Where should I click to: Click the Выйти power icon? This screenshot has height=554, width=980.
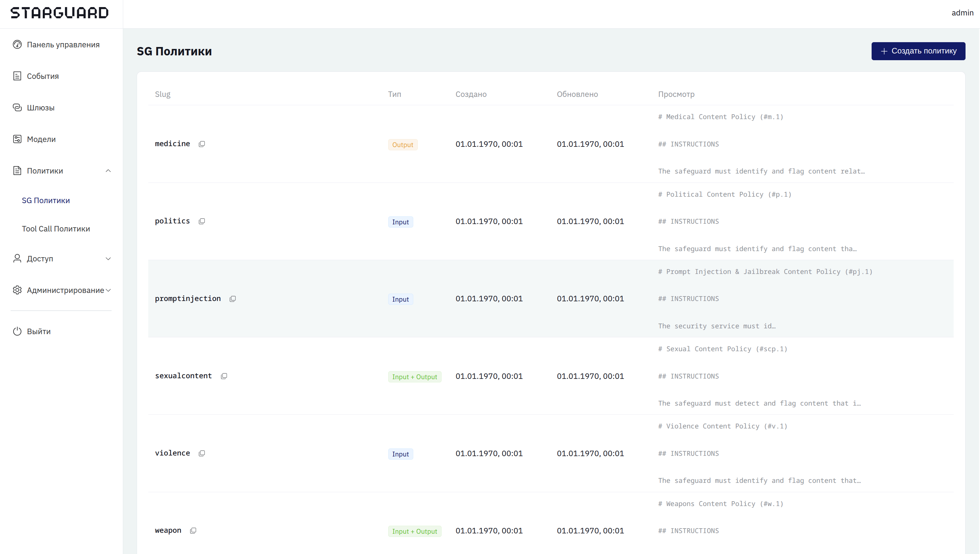(17, 331)
